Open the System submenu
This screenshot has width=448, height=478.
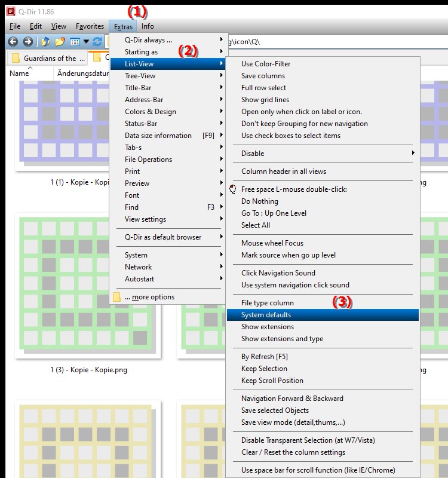[x=167, y=255]
